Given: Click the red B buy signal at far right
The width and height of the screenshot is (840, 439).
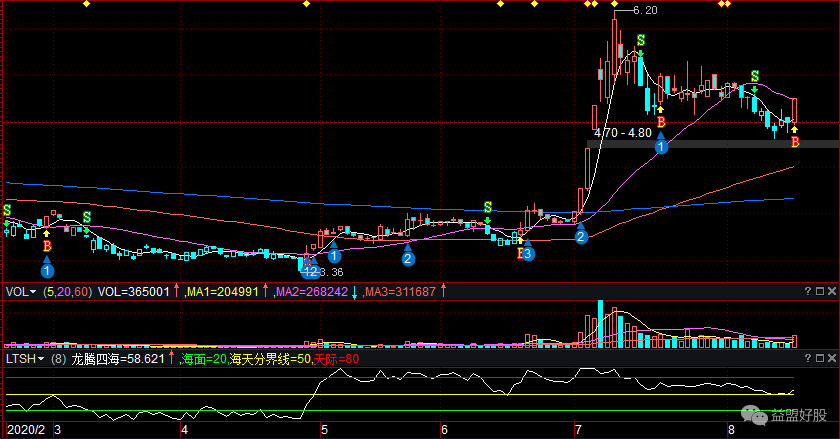Looking at the screenshot, I should click(795, 142).
